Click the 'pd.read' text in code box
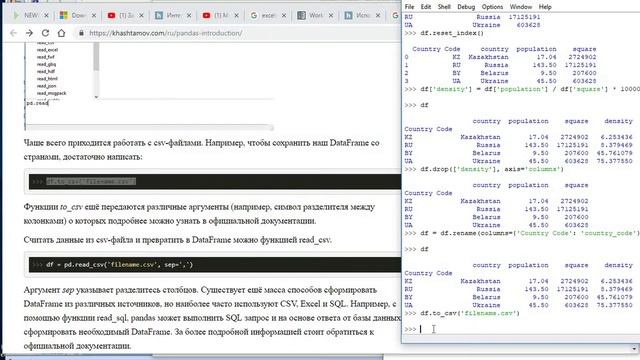Image resolution: width=640 pixels, height=360 pixels. [38, 103]
